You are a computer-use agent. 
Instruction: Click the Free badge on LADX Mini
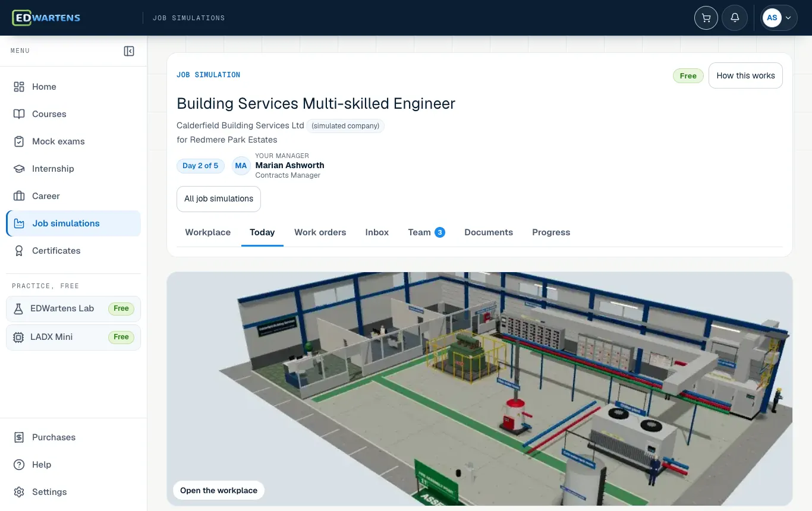(x=121, y=337)
